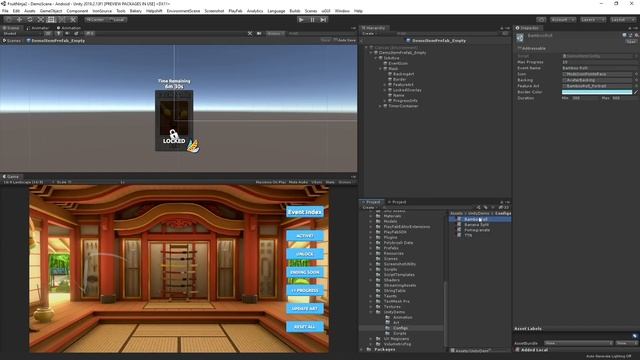Click the Max Progress input field
The image size is (640, 360).
point(600,62)
